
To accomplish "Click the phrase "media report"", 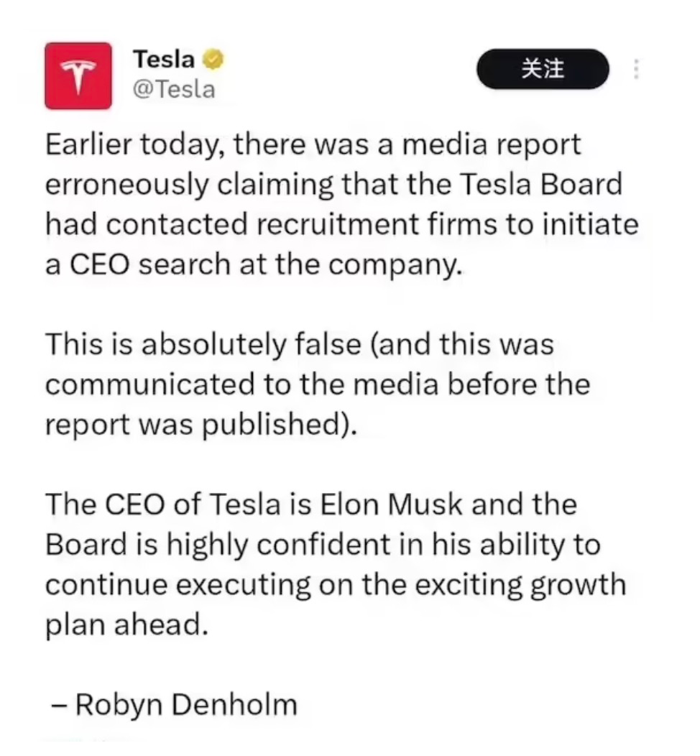I will (491, 146).
